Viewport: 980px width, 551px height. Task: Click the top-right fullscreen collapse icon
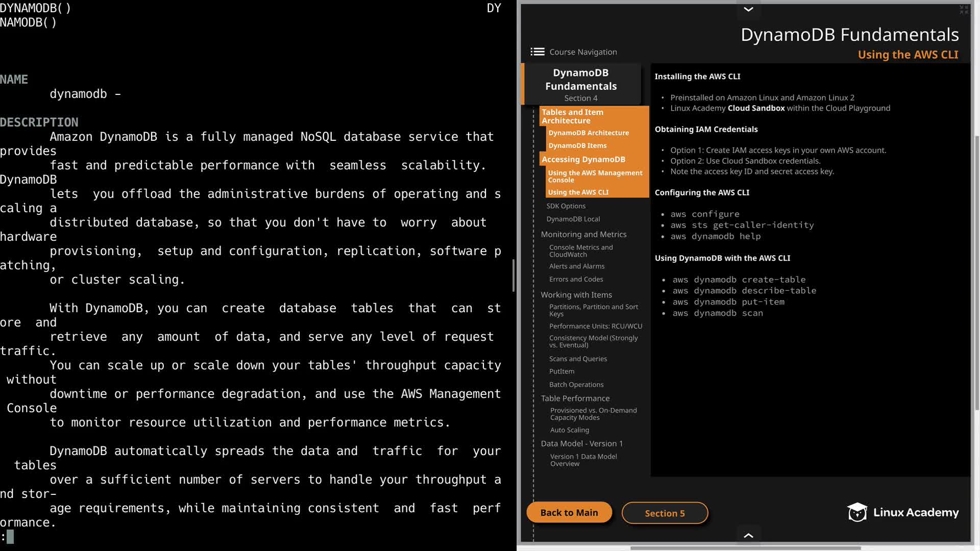[x=963, y=10]
